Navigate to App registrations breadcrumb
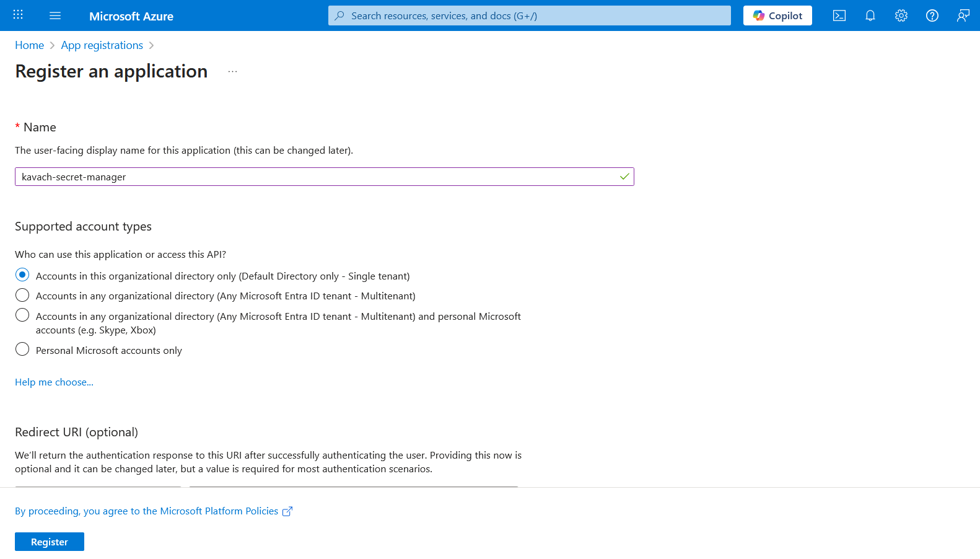 tap(102, 45)
